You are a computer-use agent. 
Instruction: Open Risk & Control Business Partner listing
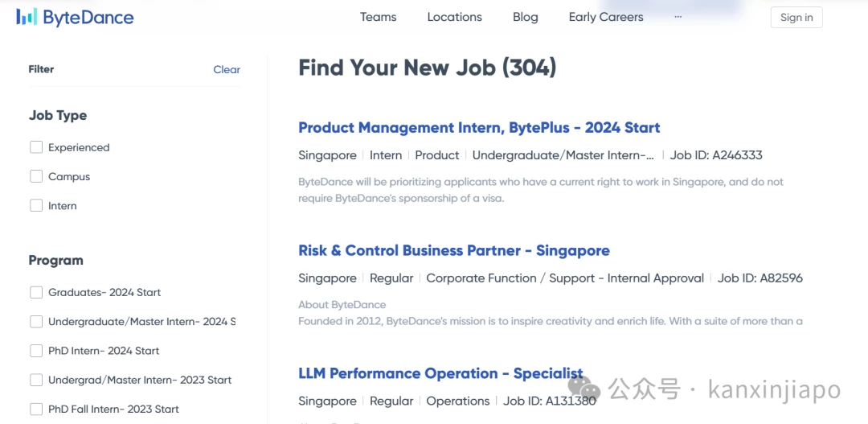[453, 251]
